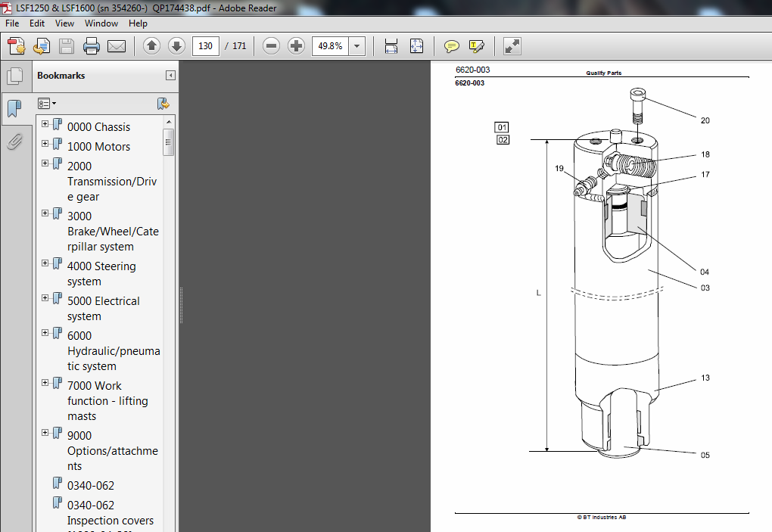The image size is (772, 532).
Task: Click the Adobe PDF title bar icon
Action: point(6,8)
